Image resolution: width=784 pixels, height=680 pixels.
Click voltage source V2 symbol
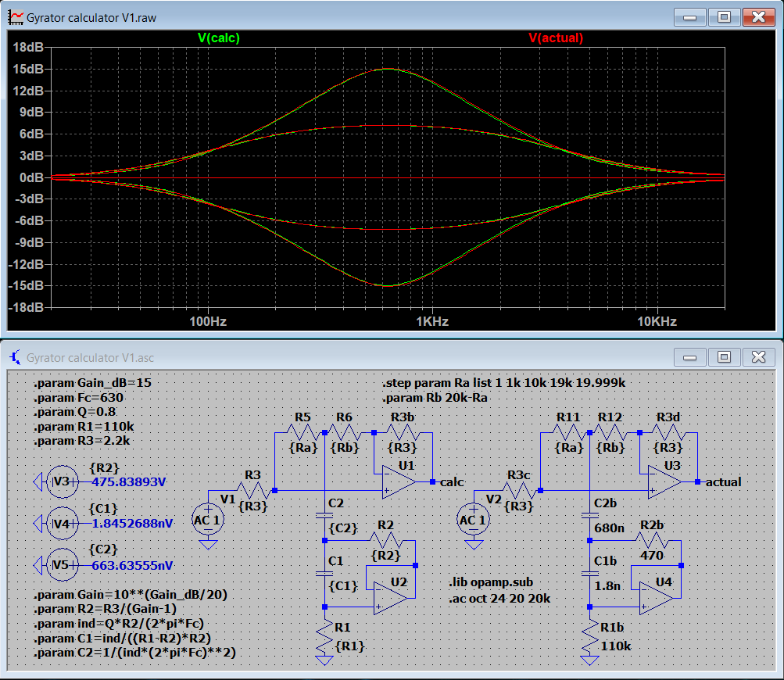point(474,520)
